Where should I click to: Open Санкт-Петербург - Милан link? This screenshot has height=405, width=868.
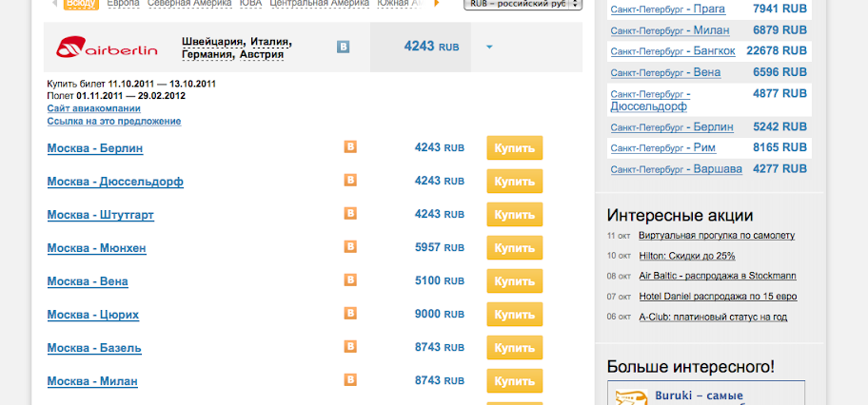tap(670, 30)
